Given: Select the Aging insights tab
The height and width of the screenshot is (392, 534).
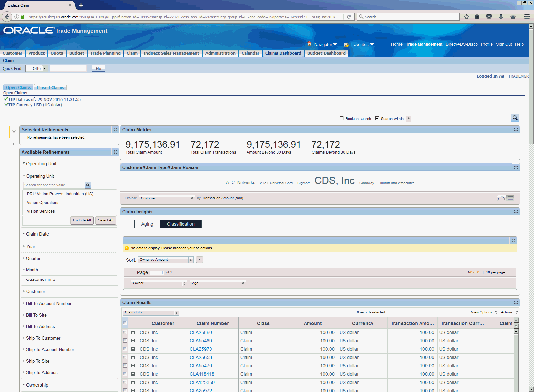Looking at the screenshot, I should [147, 224].
